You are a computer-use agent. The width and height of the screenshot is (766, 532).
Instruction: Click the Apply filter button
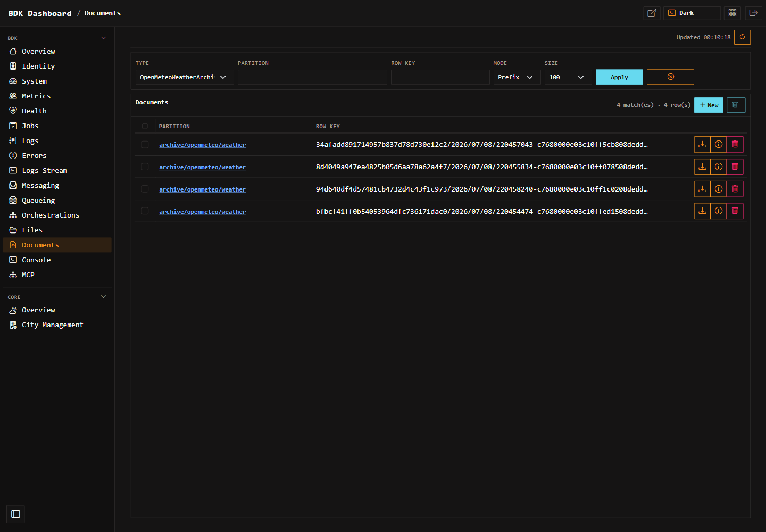(619, 77)
